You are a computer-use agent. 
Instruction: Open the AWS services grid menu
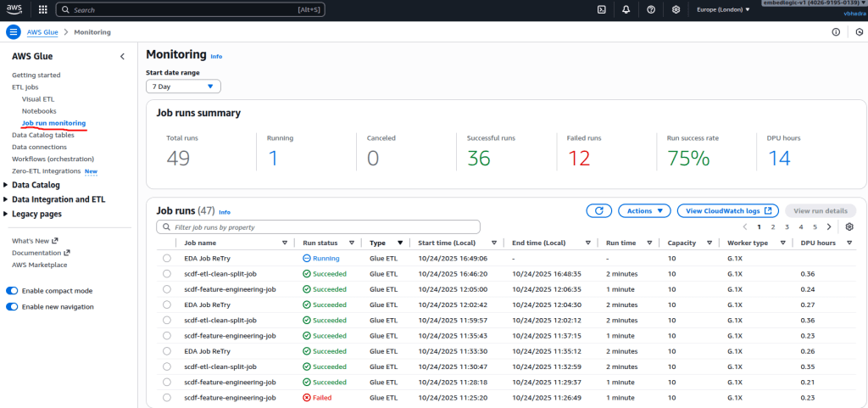tap(43, 10)
